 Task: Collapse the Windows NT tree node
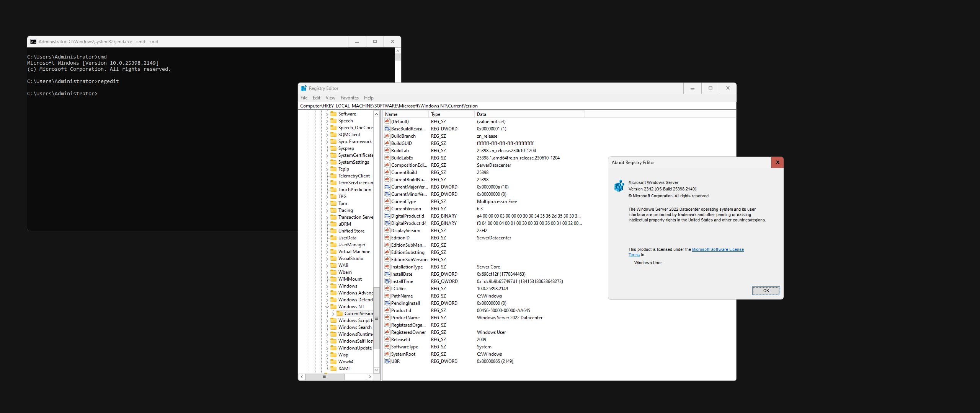[327, 307]
